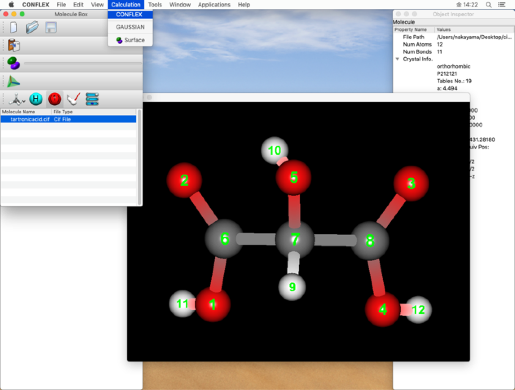Click the stacked list server icon
This screenshot has height=390, width=515.
pos(92,99)
